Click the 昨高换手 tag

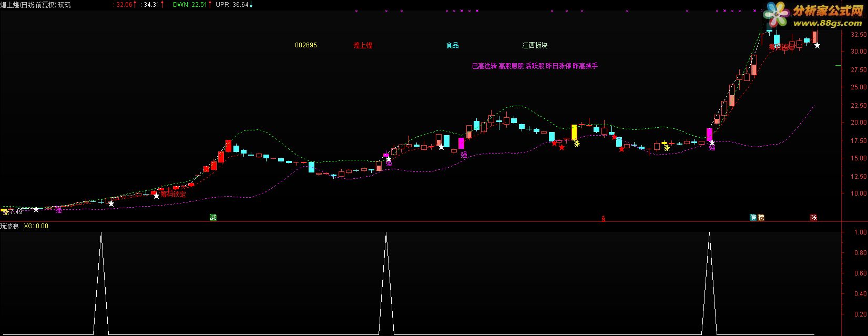pyautogui.click(x=585, y=66)
